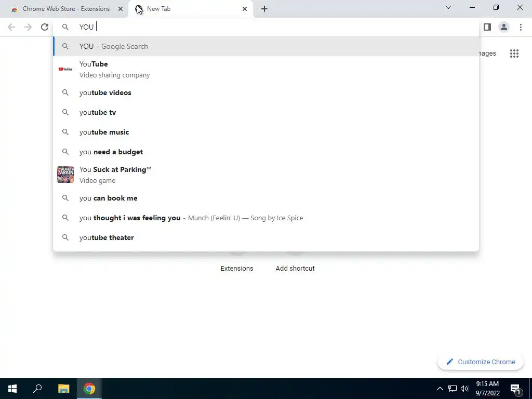Screen dimensions: 532x399
Task: Open File Explorer from taskbar
Action: coord(63,389)
